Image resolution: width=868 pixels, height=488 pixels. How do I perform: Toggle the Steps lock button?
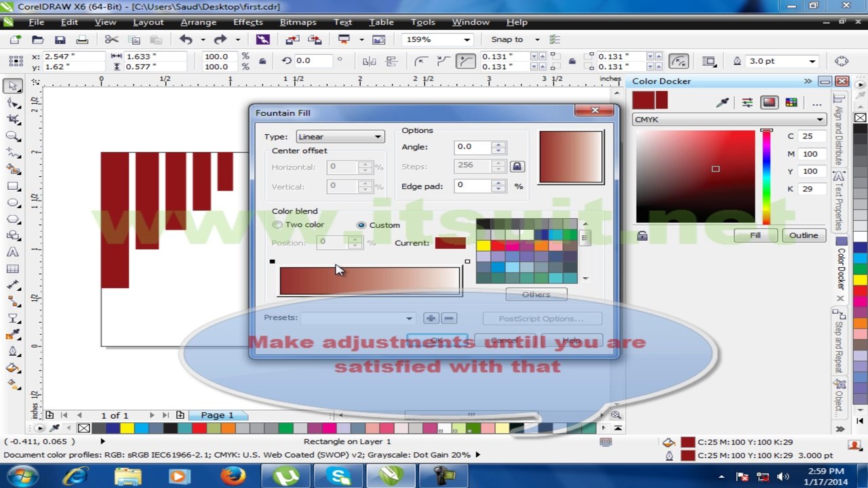pos(517,166)
